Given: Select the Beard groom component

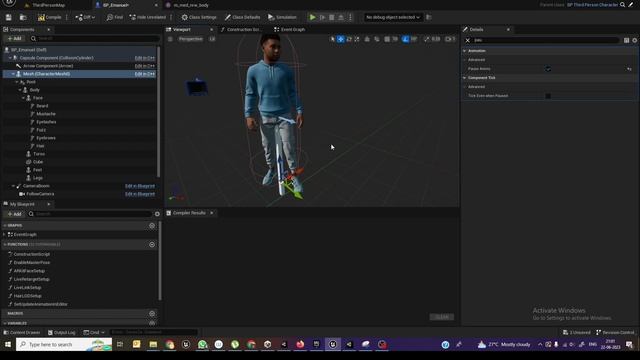Looking at the screenshot, I should (42, 106).
